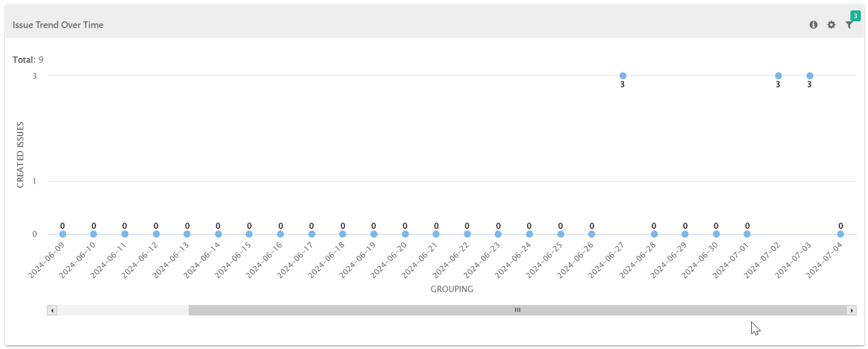Click the GROUPING axis label
Viewport: 868px width, 349px height.
click(451, 289)
